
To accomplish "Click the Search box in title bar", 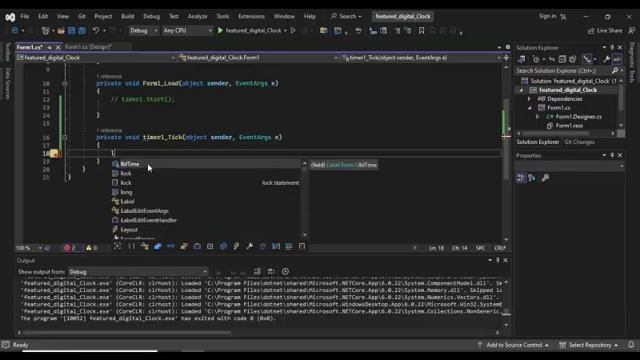I will [346, 16].
